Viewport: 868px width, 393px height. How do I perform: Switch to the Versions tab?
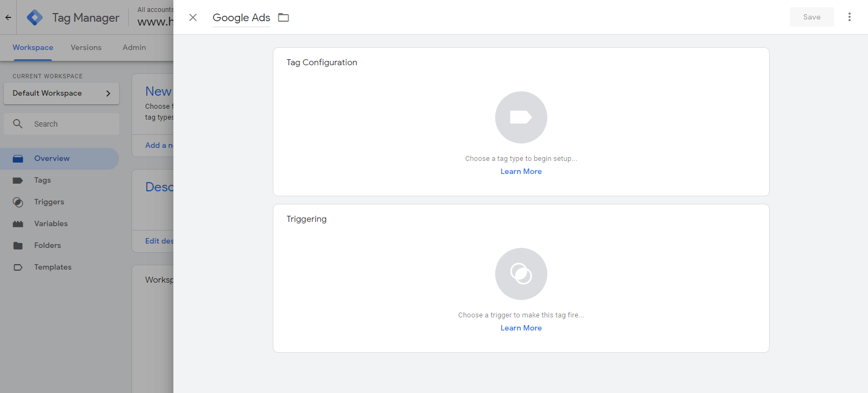pos(86,47)
